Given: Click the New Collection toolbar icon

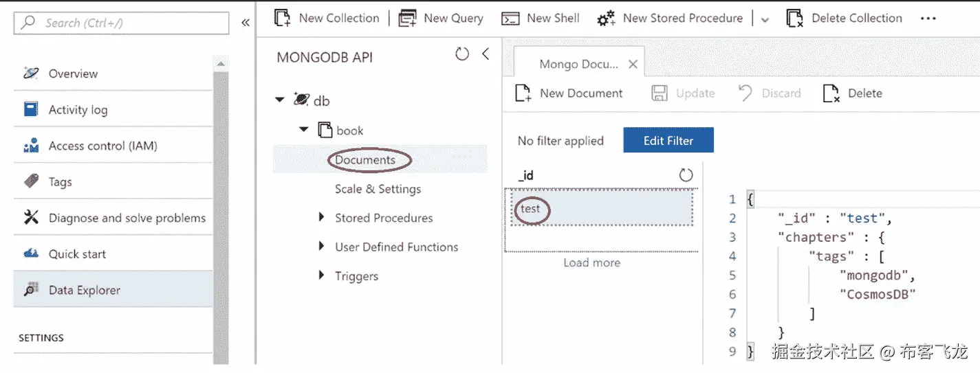Looking at the screenshot, I should (x=282, y=19).
